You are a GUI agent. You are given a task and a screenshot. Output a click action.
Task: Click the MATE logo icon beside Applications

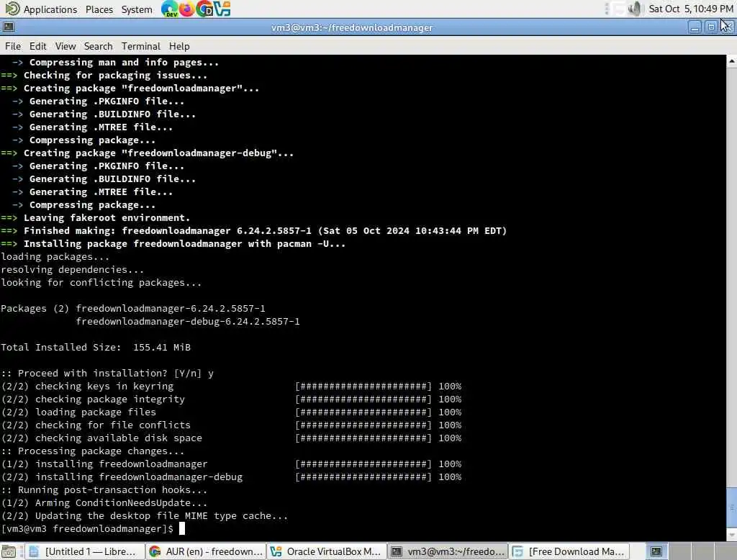click(12, 9)
